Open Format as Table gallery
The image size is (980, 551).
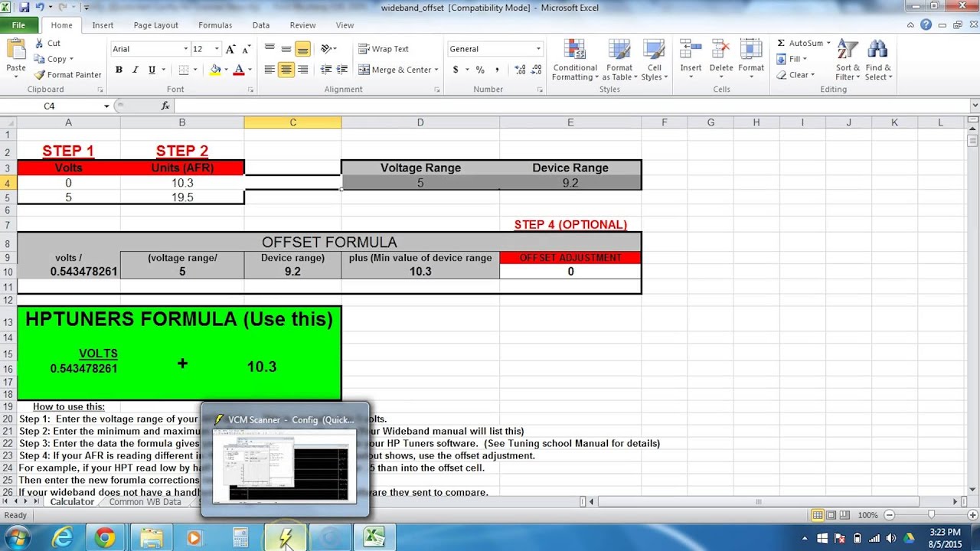point(618,60)
